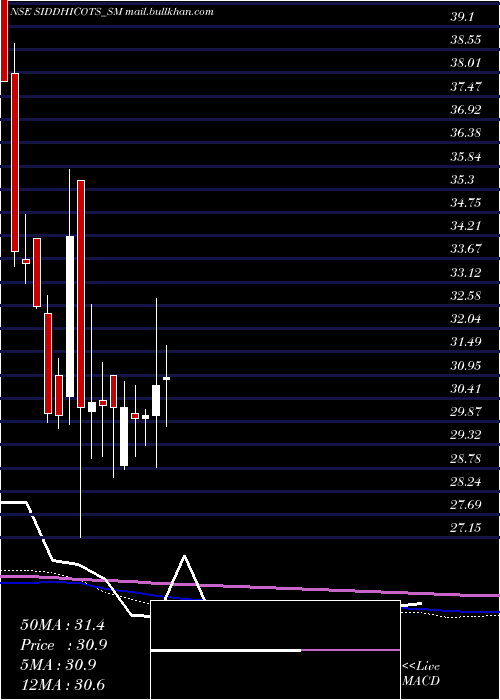Click the 36.38 price axis label

click(466, 133)
